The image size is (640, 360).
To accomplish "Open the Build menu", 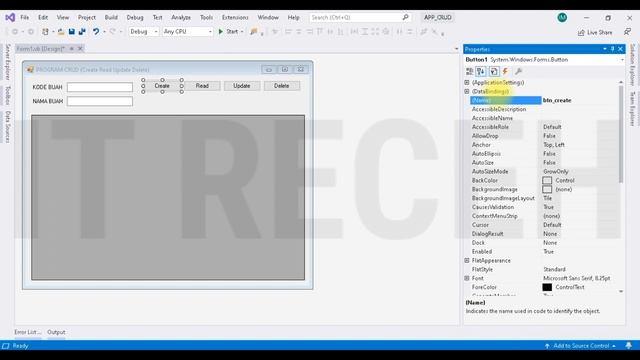I will point(111,18).
